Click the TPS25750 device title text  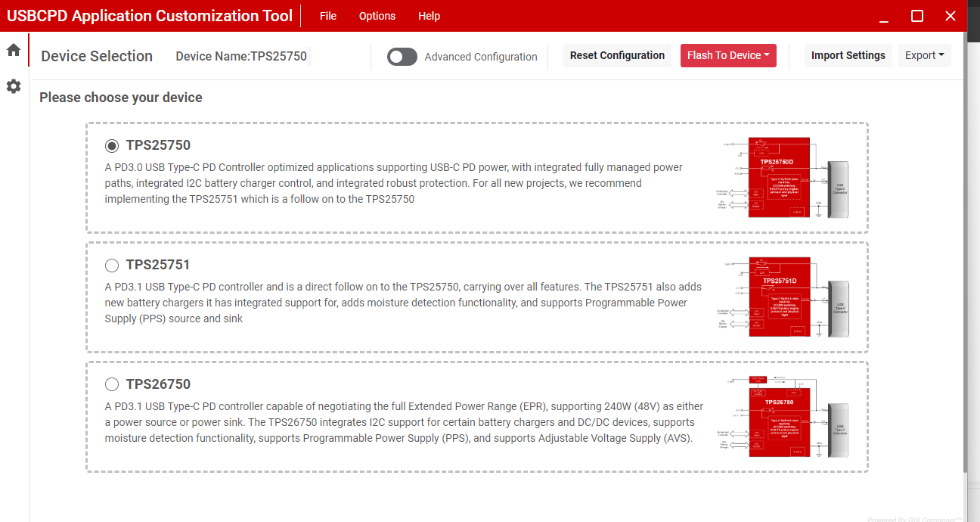point(158,145)
